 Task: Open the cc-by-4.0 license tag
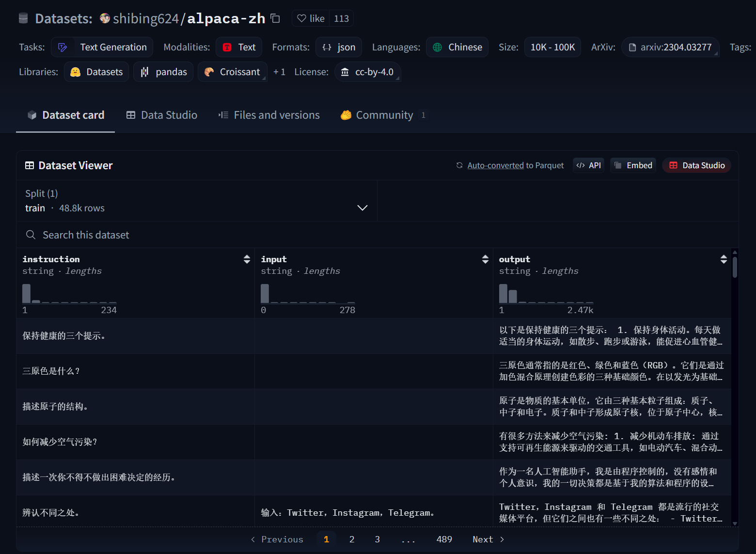pos(367,72)
